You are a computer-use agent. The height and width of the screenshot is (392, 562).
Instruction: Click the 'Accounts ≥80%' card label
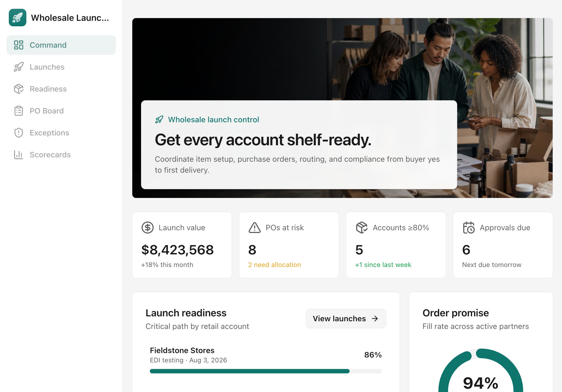(401, 228)
